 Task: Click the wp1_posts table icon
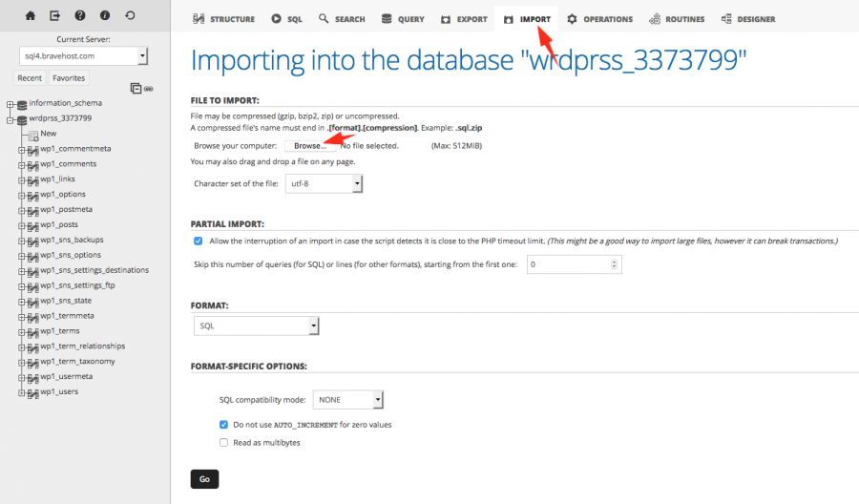click(x=32, y=226)
